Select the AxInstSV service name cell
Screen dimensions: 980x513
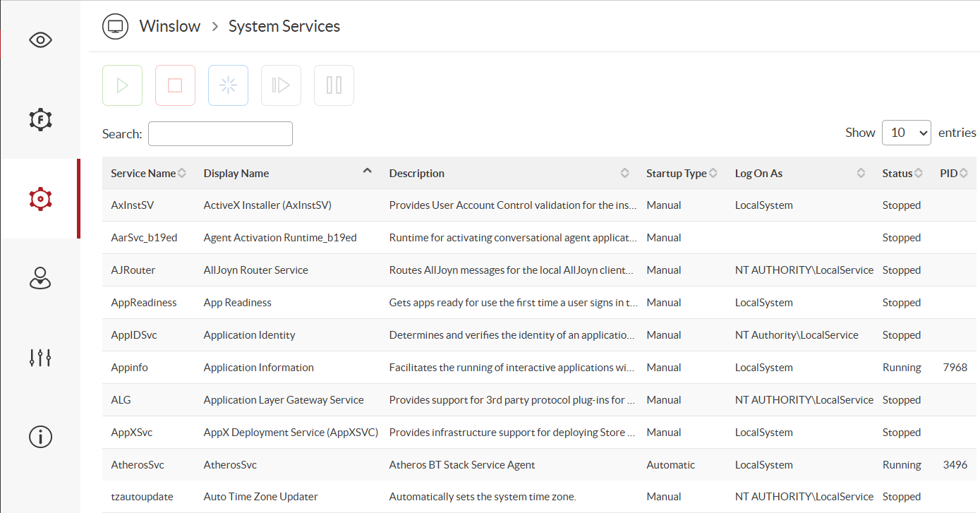133,205
